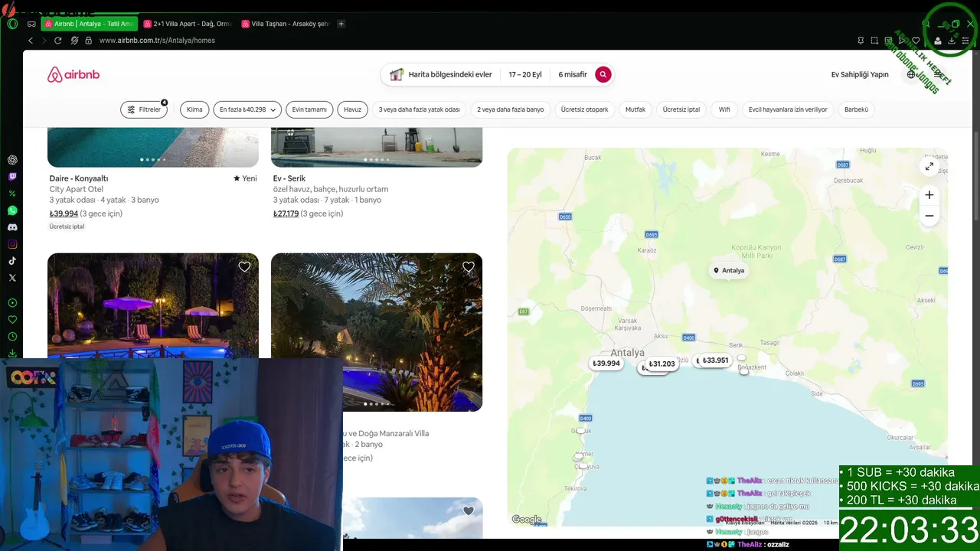Toggle the Barbekü filter chip
Viewport: 980px width, 551px height.
click(856, 109)
